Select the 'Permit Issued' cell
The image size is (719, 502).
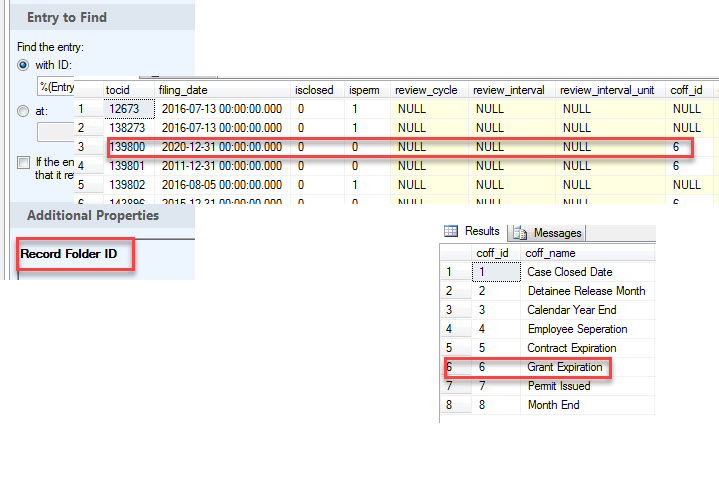point(588,386)
